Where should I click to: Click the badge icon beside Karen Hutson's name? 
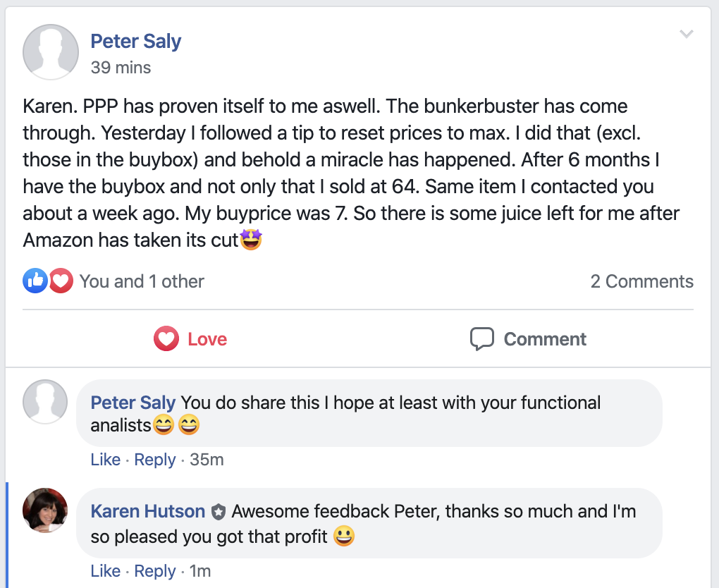[219, 510]
